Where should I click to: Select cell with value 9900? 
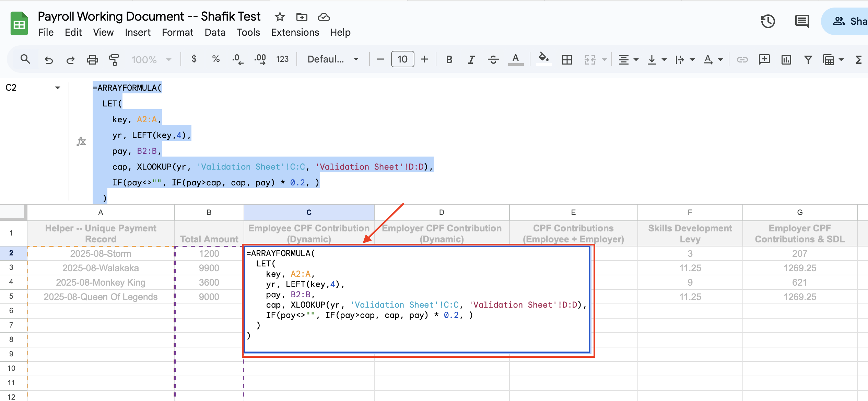point(209,268)
